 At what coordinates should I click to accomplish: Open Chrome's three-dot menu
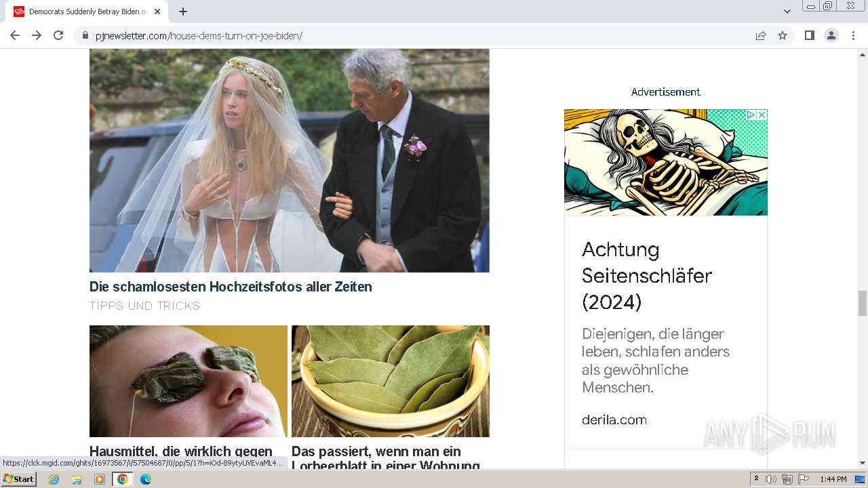click(854, 35)
